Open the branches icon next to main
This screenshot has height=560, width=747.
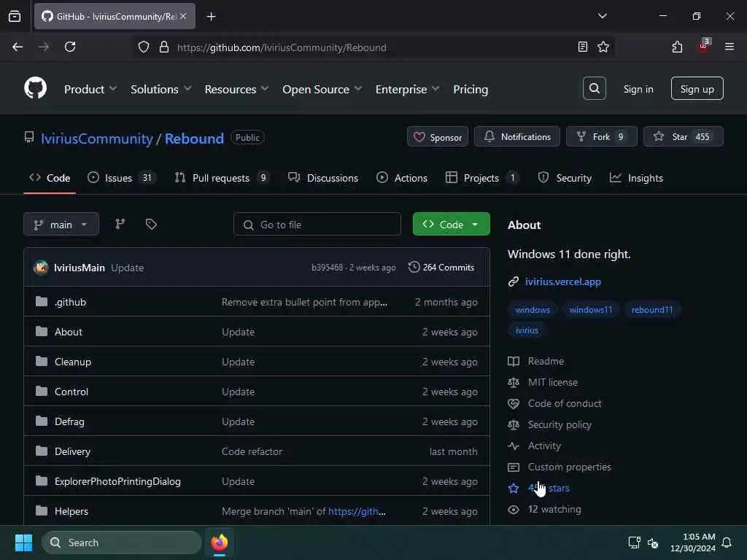[120, 224]
